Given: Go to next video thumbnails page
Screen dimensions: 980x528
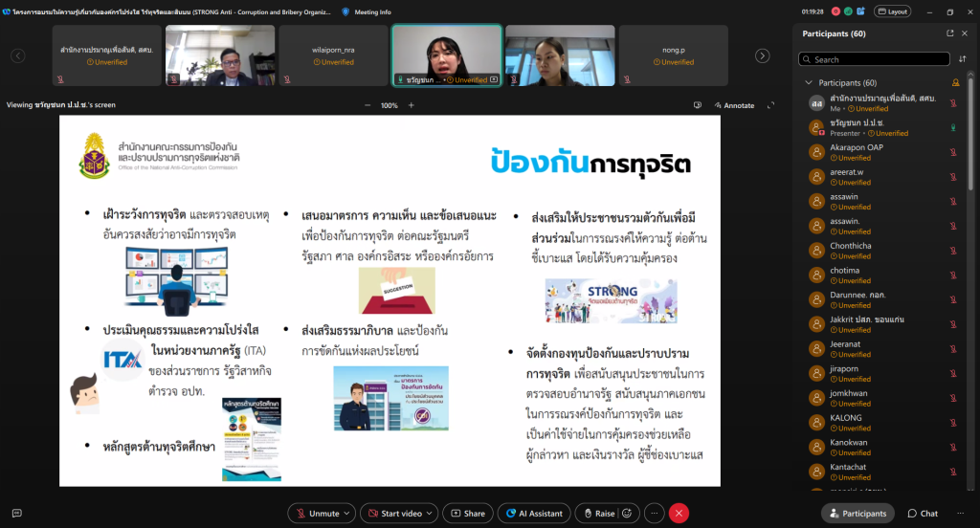Looking at the screenshot, I should [x=762, y=55].
